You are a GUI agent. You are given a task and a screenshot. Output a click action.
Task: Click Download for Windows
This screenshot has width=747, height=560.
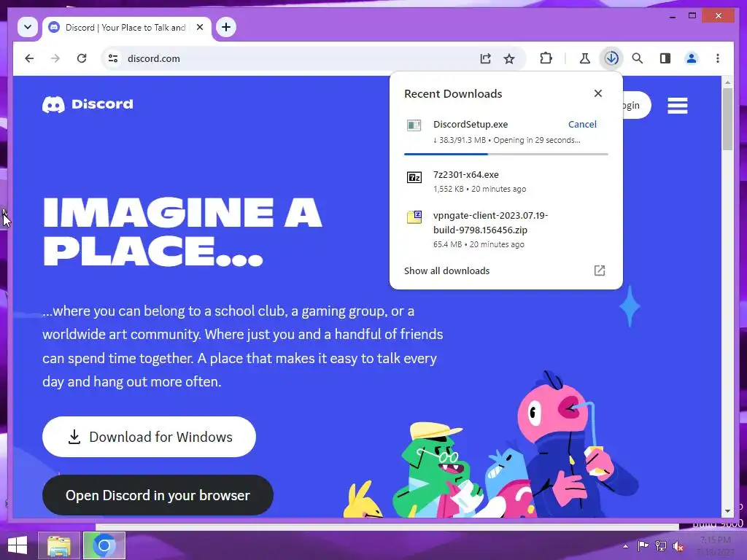pos(149,437)
